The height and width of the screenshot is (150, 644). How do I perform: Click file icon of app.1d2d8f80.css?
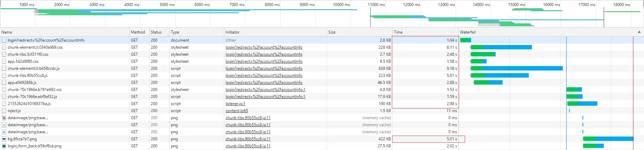pyautogui.click(x=4, y=61)
